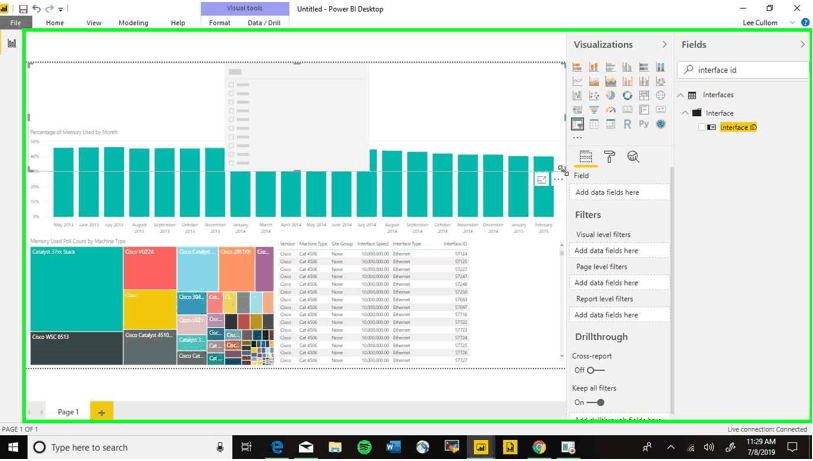Open the Analytics magnifier pane
The width and height of the screenshot is (813, 461).
633,157
